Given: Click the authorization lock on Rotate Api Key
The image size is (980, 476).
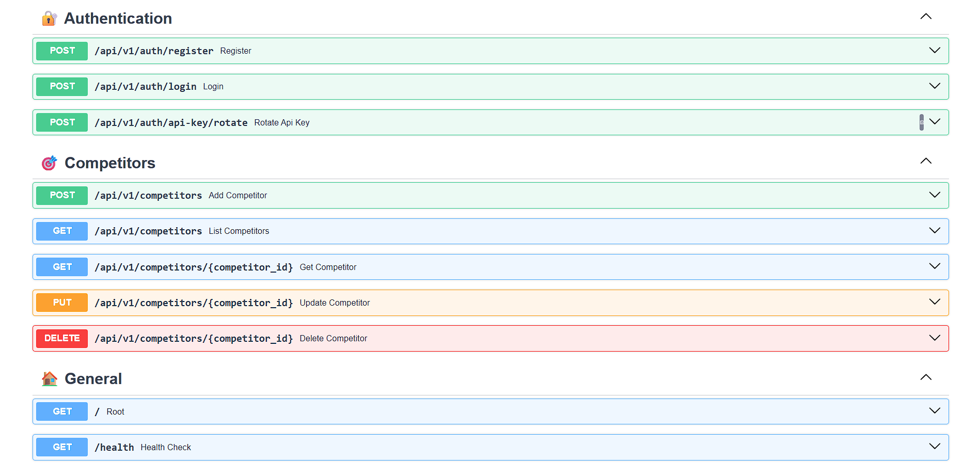Looking at the screenshot, I should tap(921, 122).
